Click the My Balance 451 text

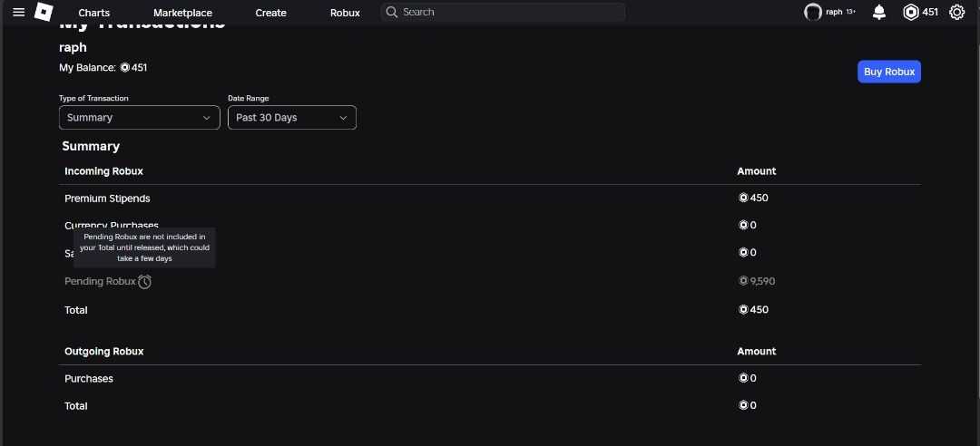click(x=139, y=67)
